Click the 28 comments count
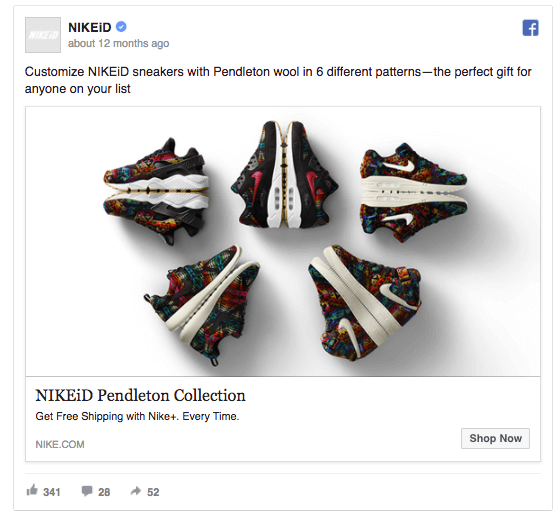This screenshot has height=519, width=559. pos(104,492)
